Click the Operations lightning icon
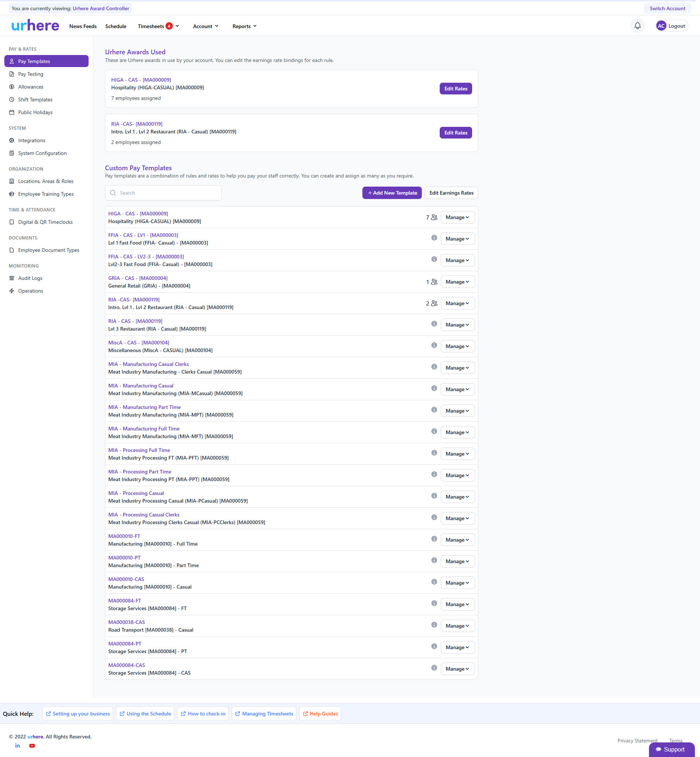Image resolution: width=700 pixels, height=757 pixels. pos(12,291)
